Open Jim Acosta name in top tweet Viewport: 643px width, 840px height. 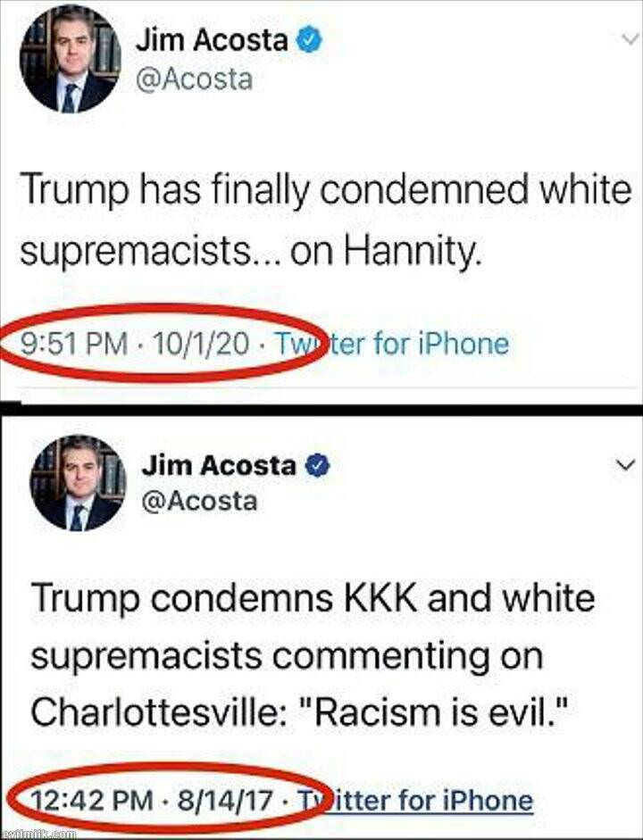click(x=213, y=40)
